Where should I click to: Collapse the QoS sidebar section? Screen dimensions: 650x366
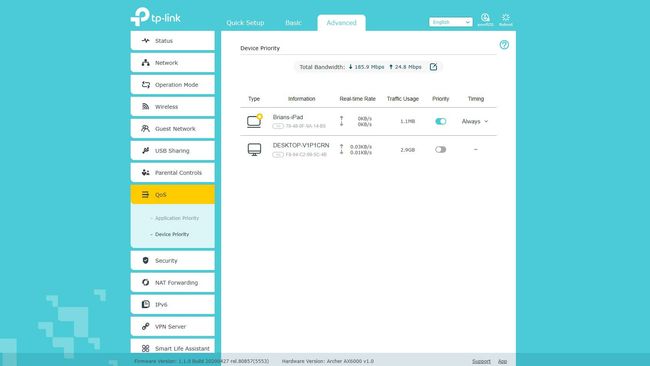coord(172,194)
